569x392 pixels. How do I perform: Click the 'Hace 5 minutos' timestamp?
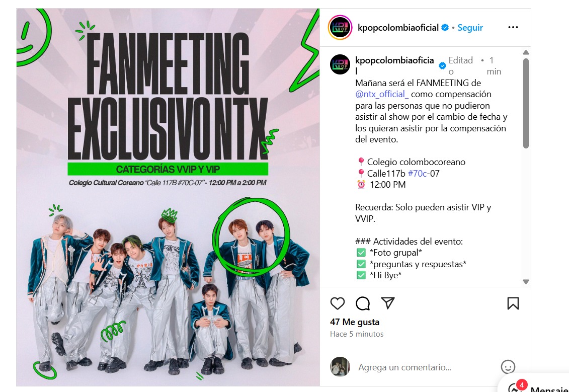point(357,334)
